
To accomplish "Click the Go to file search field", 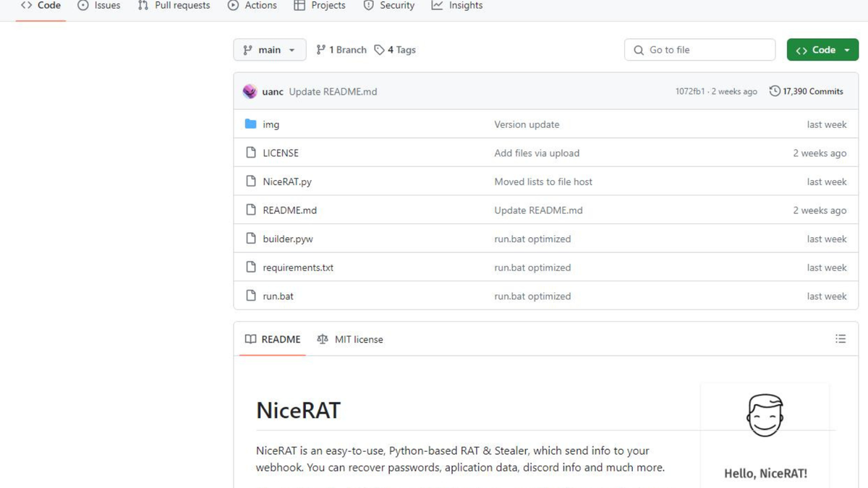I will 699,50.
